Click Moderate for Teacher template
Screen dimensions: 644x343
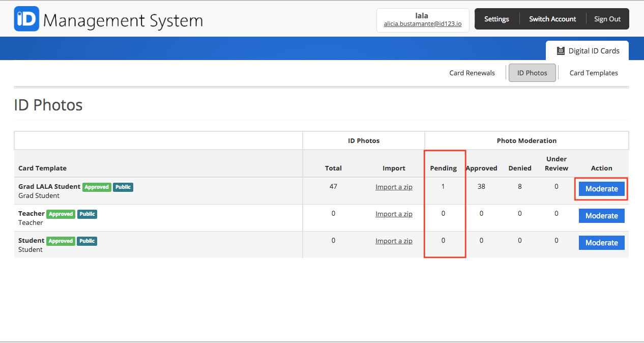(x=602, y=216)
